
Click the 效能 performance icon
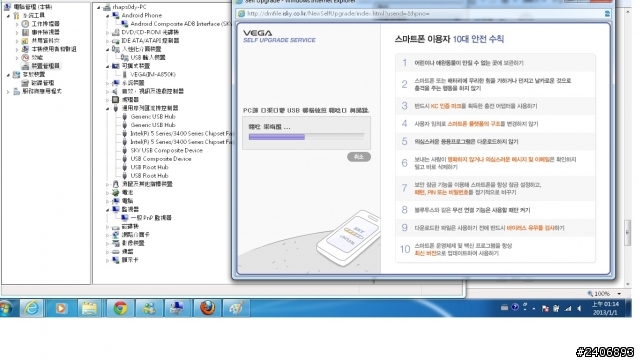(25, 58)
